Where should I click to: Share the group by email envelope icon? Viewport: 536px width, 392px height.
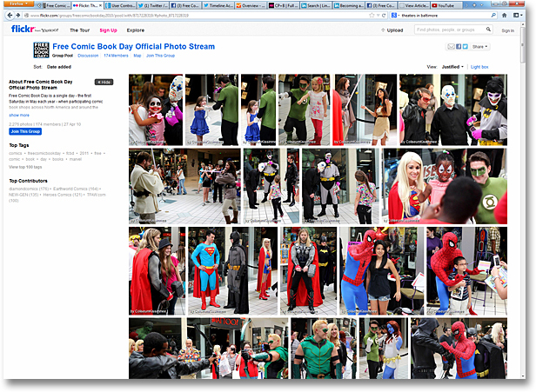coord(451,47)
